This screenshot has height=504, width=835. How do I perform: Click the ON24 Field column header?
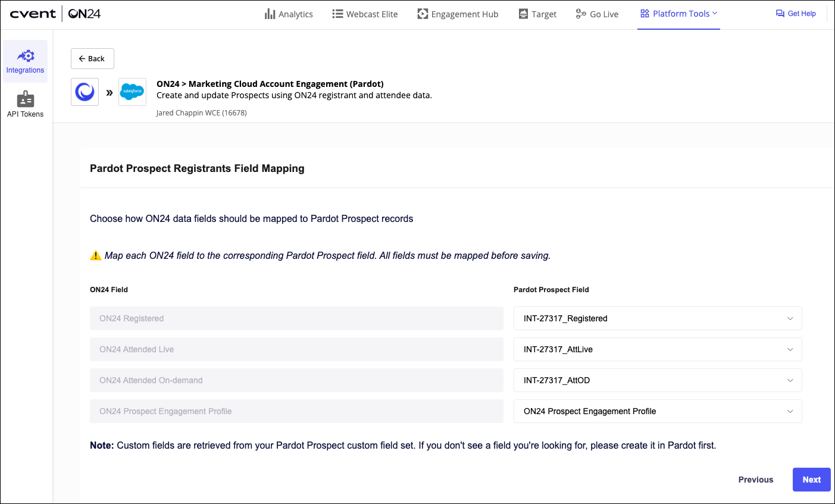109,290
